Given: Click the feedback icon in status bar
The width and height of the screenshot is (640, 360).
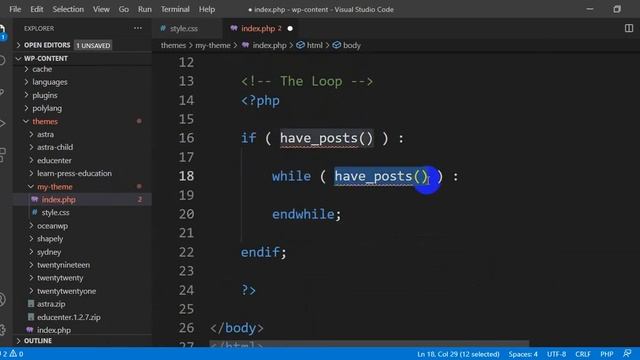Looking at the screenshot, I should pyautogui.click(x=627, y=353).
